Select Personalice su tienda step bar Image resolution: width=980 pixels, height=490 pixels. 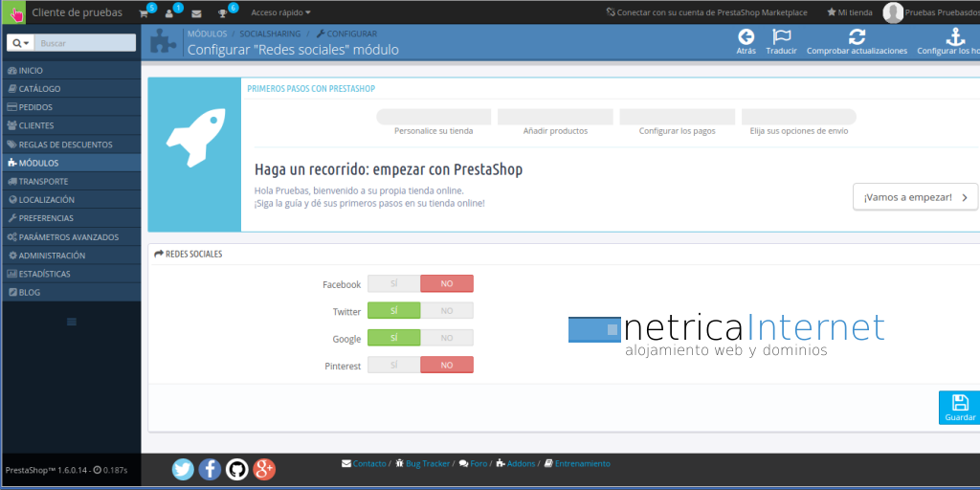(434, 117)
